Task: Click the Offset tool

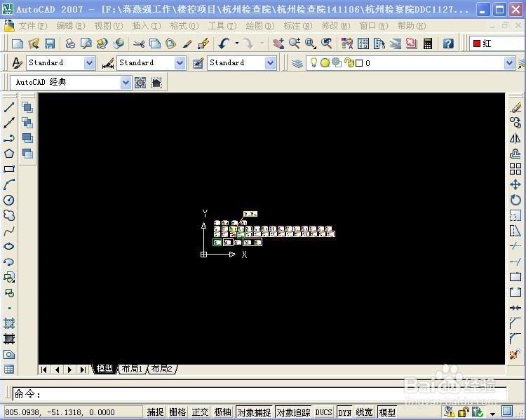Action: pos(515,154)
